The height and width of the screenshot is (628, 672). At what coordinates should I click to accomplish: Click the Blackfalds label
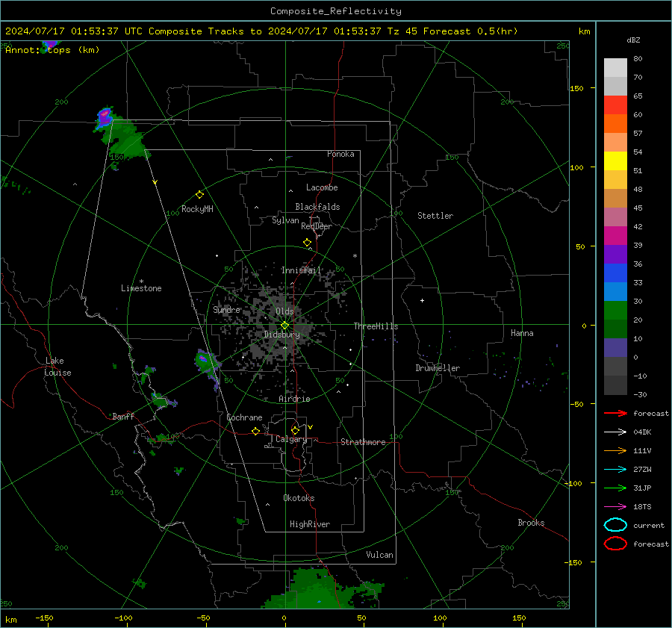click(317, 207)
